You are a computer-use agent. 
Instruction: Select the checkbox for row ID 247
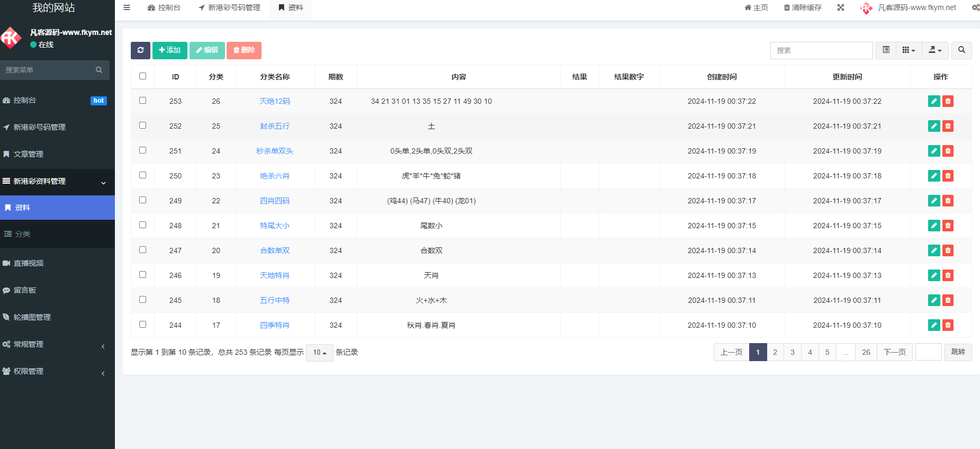click(x=142, y=249)
